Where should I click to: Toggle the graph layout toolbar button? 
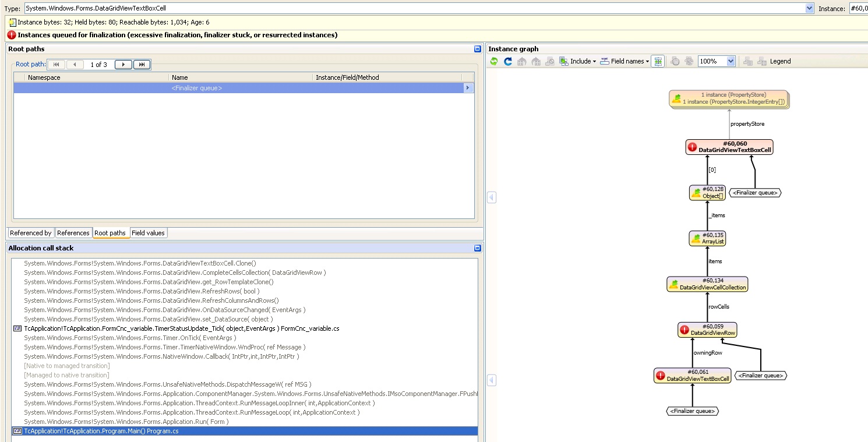coord(658,61)
